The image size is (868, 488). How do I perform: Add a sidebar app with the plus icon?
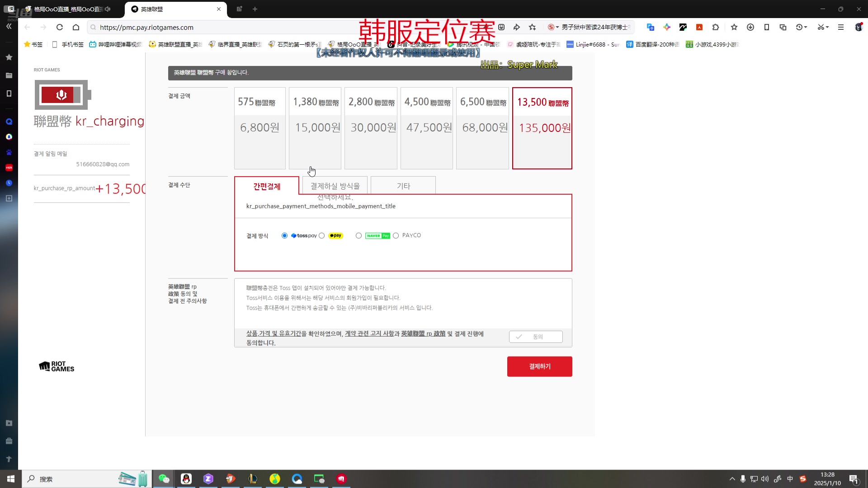(x=9, y=198)
